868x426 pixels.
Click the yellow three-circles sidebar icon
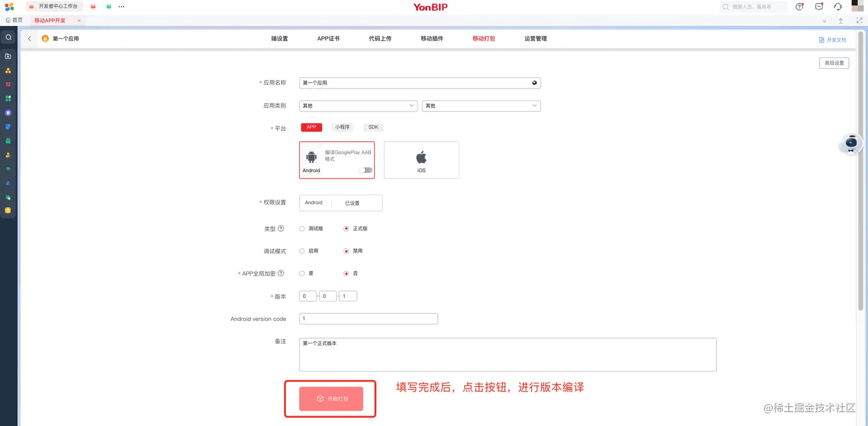pyautogui.click(x=8, y=71)
